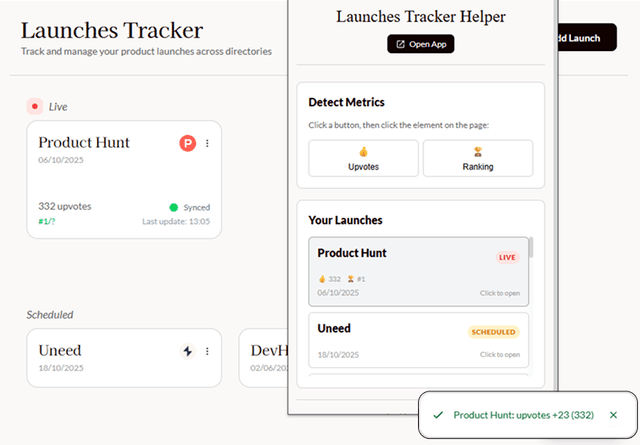Click the green checkmark in toast
The height and width of the screenshot is (445, 640).
click(438, 415)
